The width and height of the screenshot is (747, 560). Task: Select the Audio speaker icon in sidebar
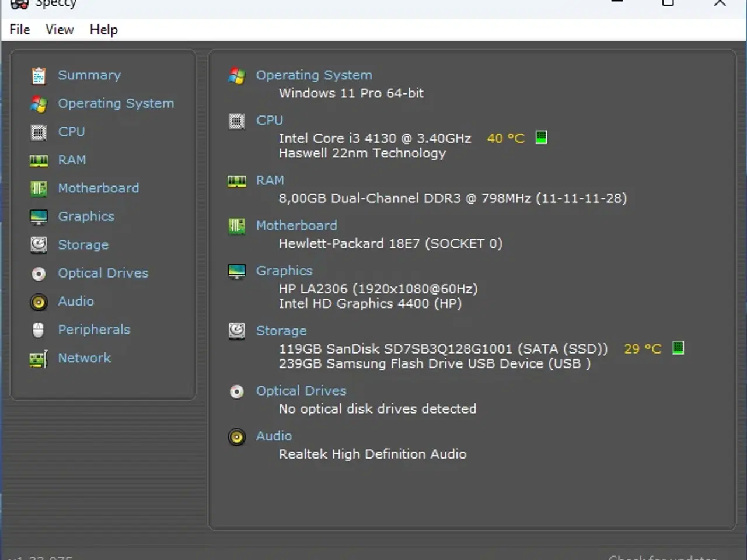[39, 302]
